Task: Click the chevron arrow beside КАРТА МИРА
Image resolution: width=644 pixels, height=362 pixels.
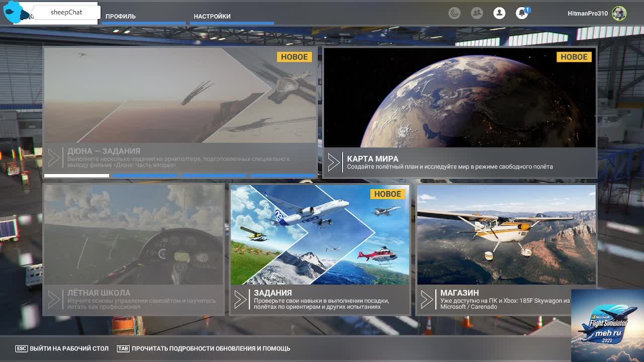Action: (x=334, y=162)
